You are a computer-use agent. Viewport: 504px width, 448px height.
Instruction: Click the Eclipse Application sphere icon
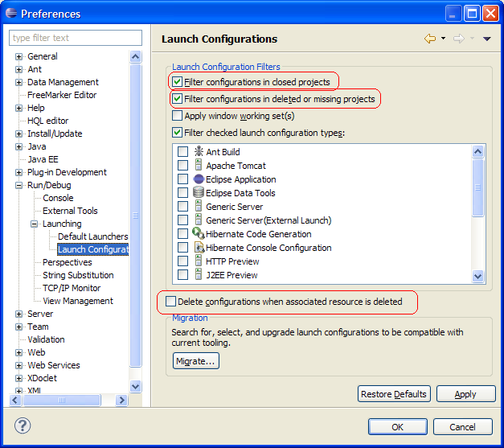[x=199, y=179]
